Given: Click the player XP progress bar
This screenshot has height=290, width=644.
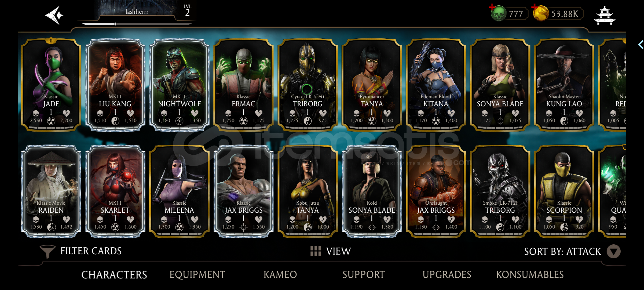Looking at the screenshot, I should point(137,24).
